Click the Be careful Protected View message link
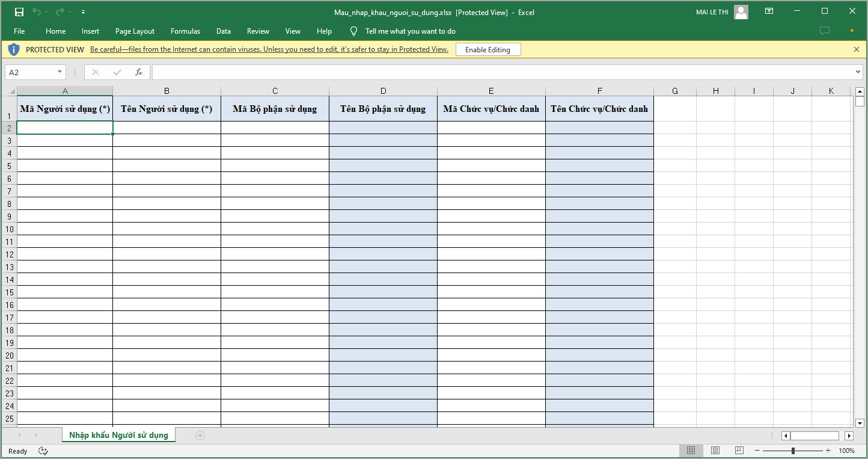This screenshot has height=459, width=868. [x=269, y=49]
